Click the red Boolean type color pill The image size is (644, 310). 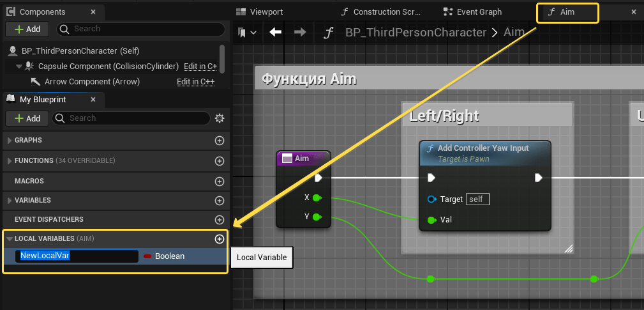(147, 256)
